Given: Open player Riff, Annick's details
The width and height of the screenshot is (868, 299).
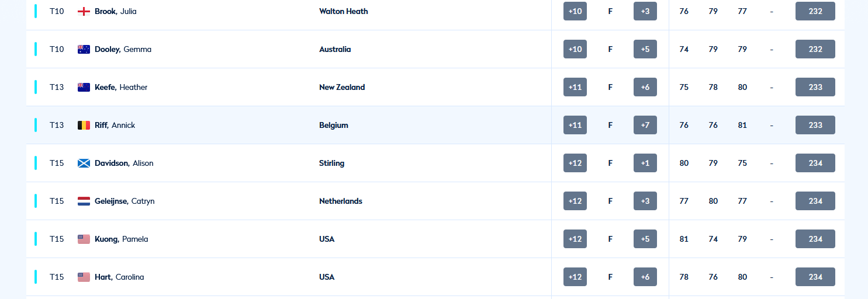Looking at the screenshot, I should tap(115, 125).
